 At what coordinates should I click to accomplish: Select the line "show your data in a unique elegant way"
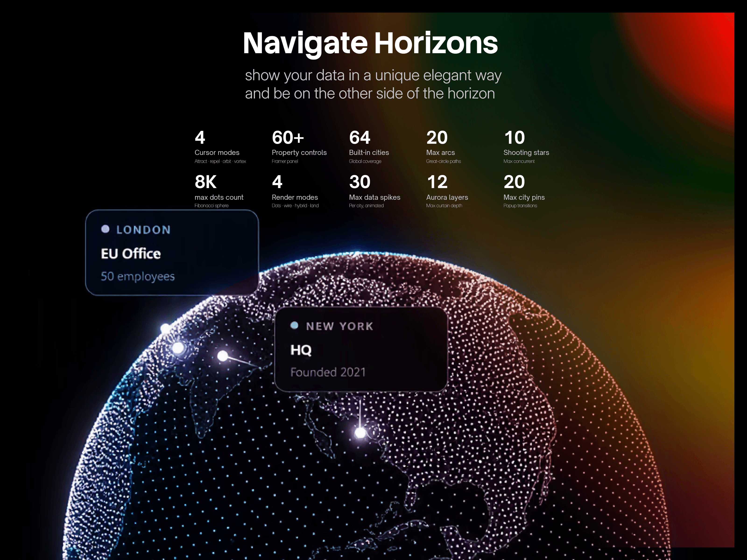[373, 75]
